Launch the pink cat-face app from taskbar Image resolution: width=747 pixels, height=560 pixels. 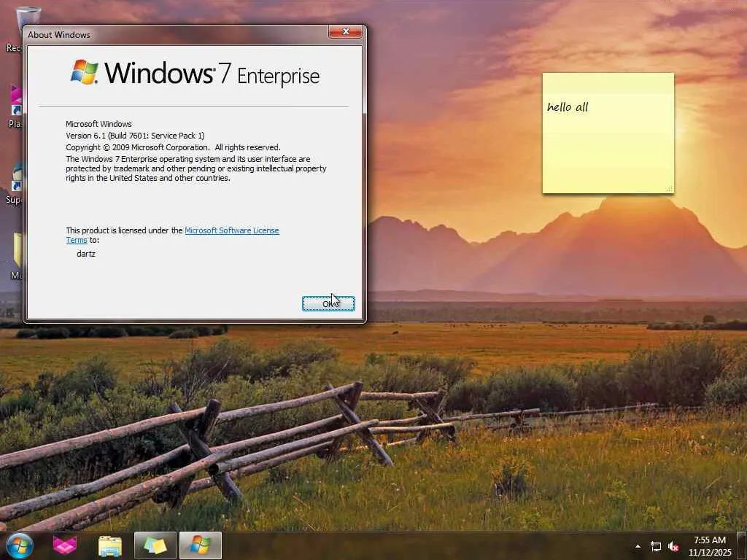coord(65,545)
